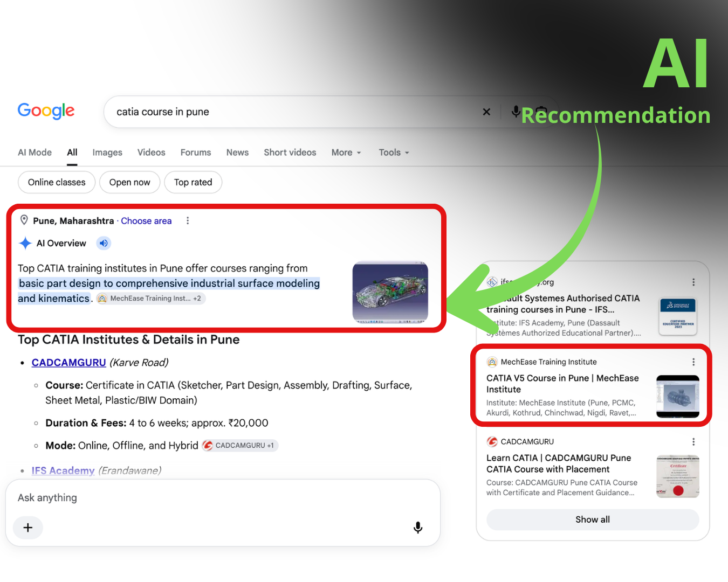728x582 pixels.
Task: Open the Short videos tab
Action: pos(290,153)
